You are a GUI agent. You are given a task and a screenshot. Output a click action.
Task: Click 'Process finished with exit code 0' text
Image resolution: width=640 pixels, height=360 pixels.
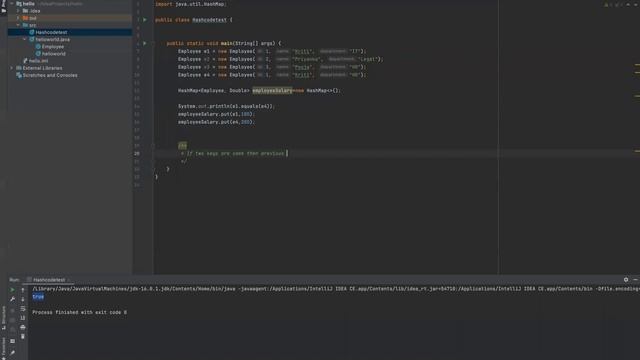[x=80, y=312]
